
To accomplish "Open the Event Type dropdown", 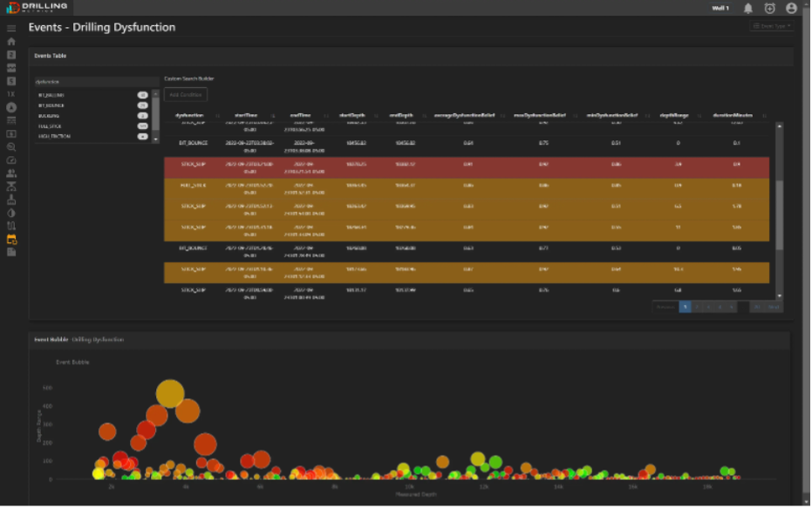I will [772, 26].
